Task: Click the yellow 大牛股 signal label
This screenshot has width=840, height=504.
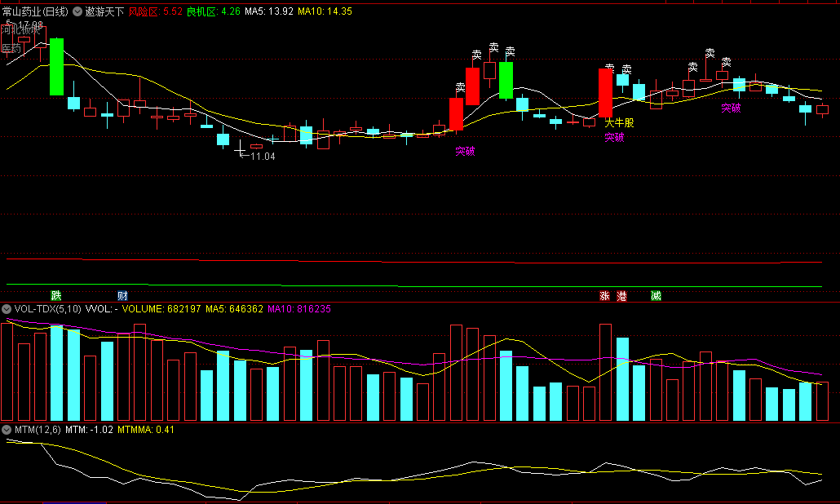Action: pos(619,122)
